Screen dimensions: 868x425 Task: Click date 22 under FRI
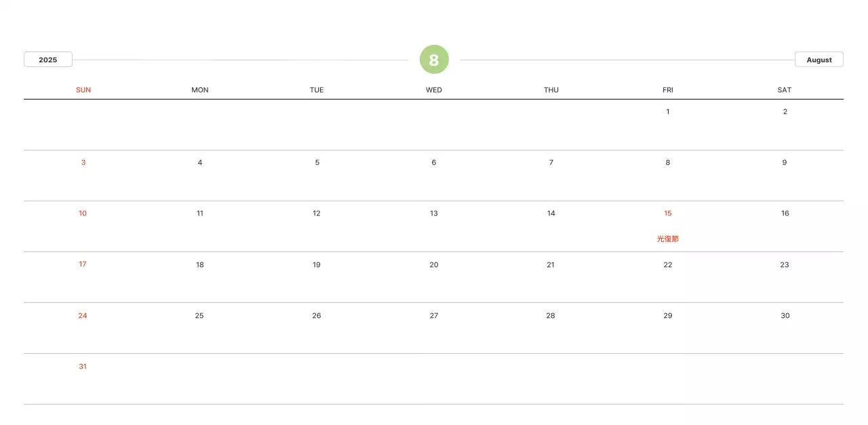[x=668, y=265]
